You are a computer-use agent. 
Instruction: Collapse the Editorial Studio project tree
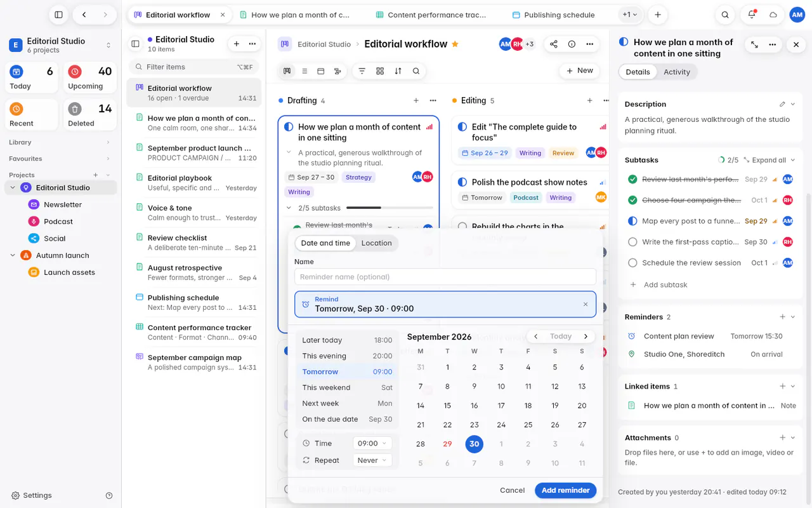tap(13, 188)
